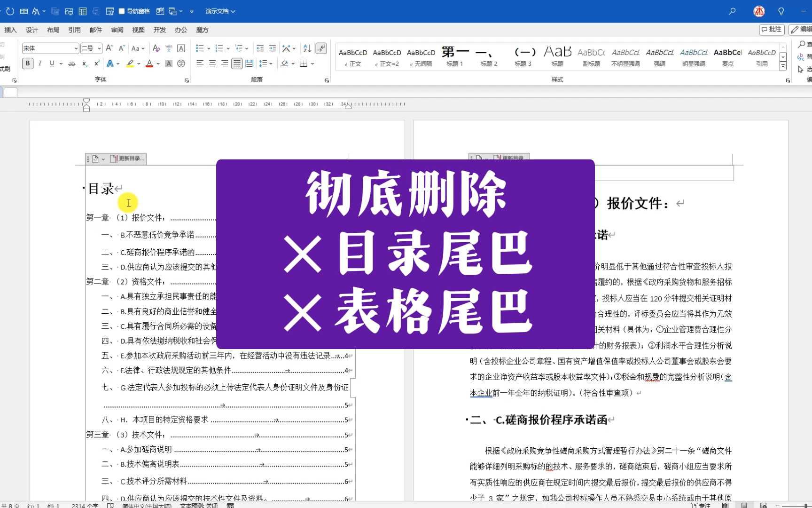Click the phonetic guide (wén) icon
Screen dimensions: 812x508
[x=169, y=48]
